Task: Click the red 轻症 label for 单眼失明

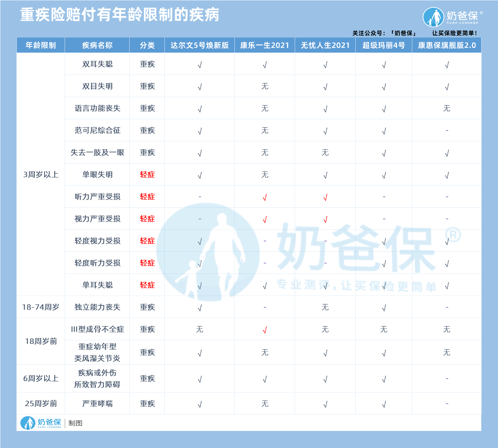Action: point(147,174)
